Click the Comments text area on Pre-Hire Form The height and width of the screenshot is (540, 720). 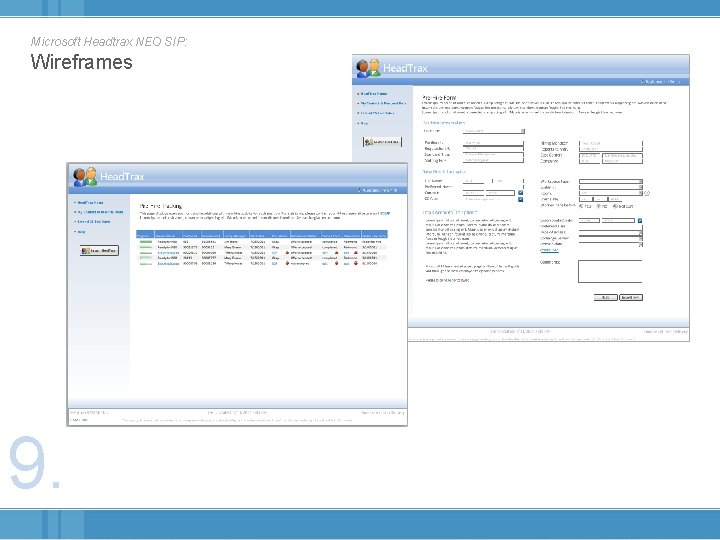click(x=610, y=271)
